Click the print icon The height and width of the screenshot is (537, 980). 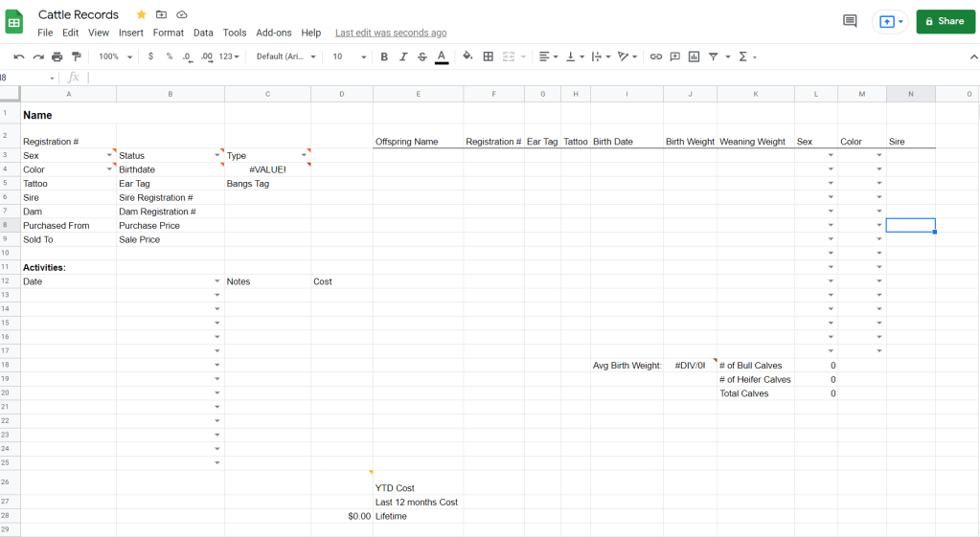click(57, 56)
